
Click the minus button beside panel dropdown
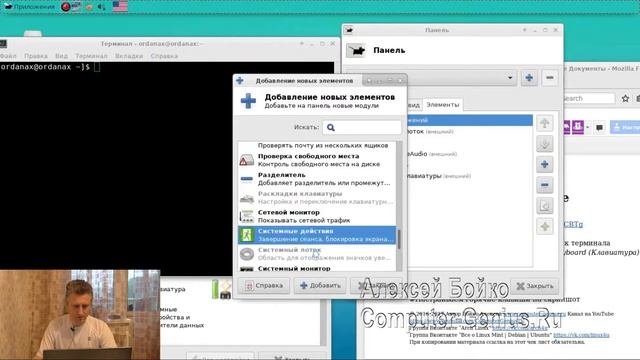(x=550, y=78)
